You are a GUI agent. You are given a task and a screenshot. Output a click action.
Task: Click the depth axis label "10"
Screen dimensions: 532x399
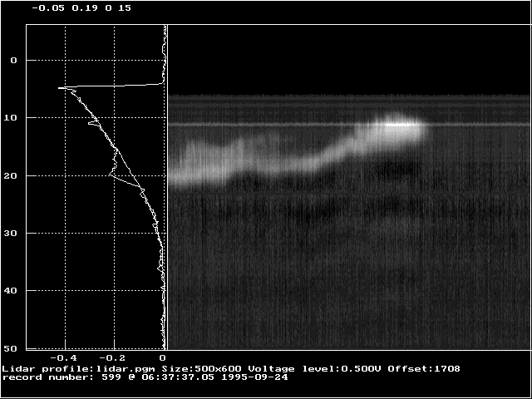[10, 118]
